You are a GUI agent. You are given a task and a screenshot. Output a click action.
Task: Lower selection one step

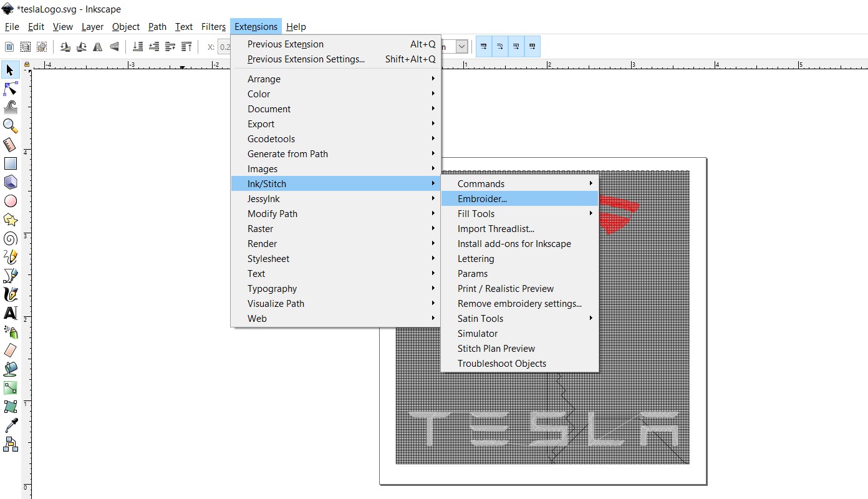pos(154,47)
